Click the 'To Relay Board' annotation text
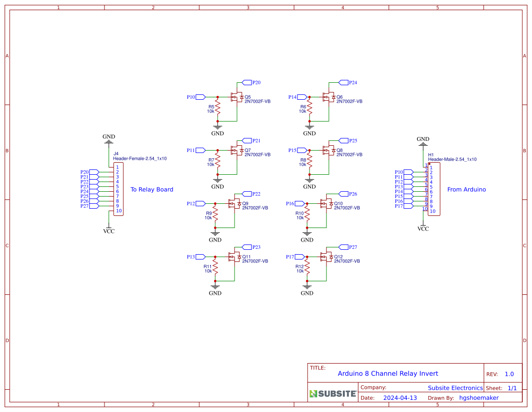This screenshot has height=412, width=532. coord(151,189)
